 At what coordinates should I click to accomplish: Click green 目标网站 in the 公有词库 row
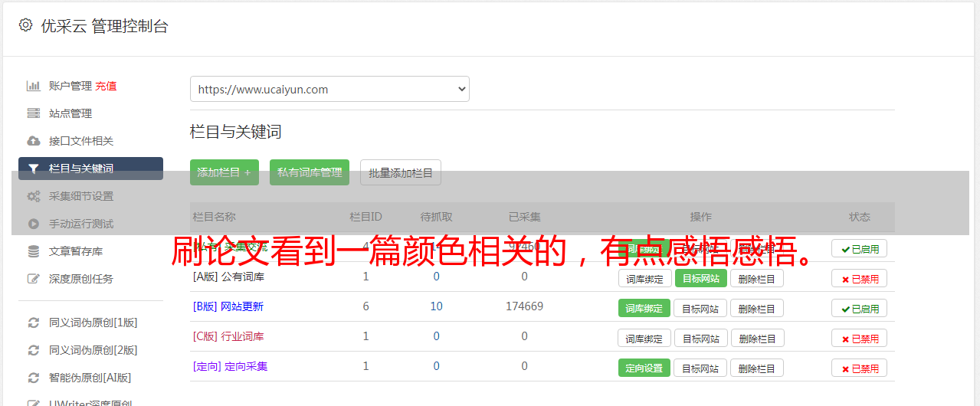click(x=701, y=278)
